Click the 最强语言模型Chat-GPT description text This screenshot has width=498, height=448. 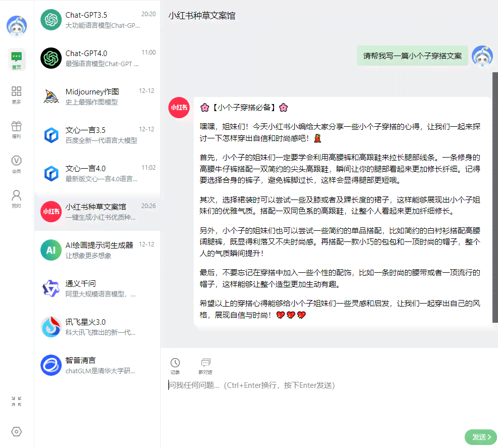click(102, 64)
